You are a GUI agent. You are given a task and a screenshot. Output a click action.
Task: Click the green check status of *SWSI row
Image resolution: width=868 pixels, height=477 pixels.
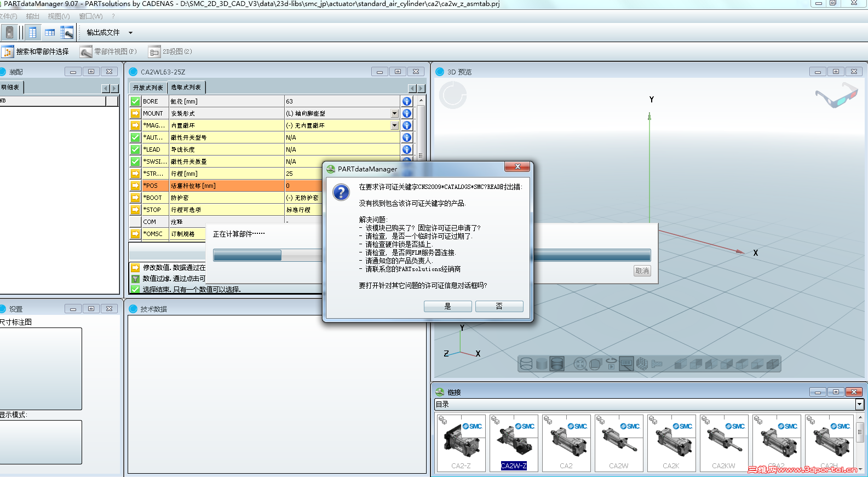pos(135,162)
